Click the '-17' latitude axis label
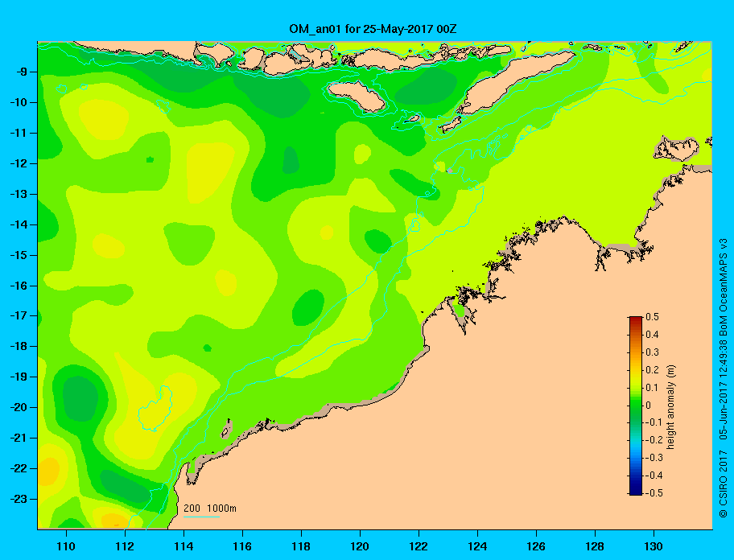The image size is (734, 560). [19, 315]
